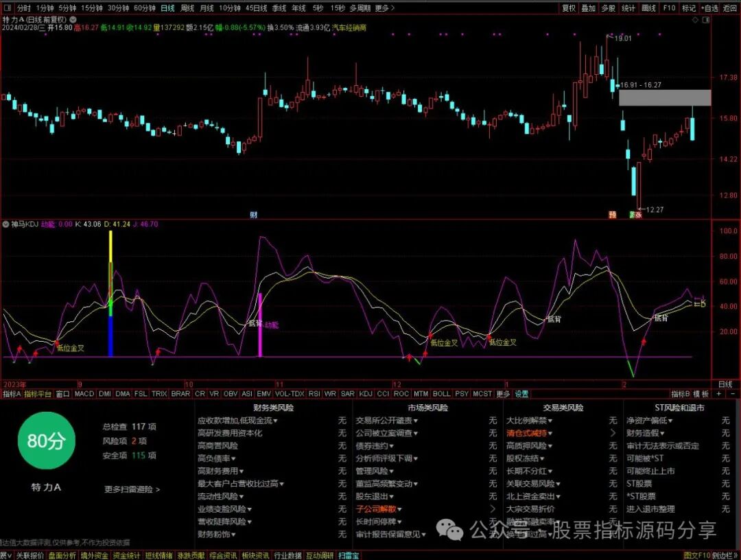Click the 汽车经销商 sector label
The height and width of the screenshot is (560, 741).
click(x=349, y=28)
